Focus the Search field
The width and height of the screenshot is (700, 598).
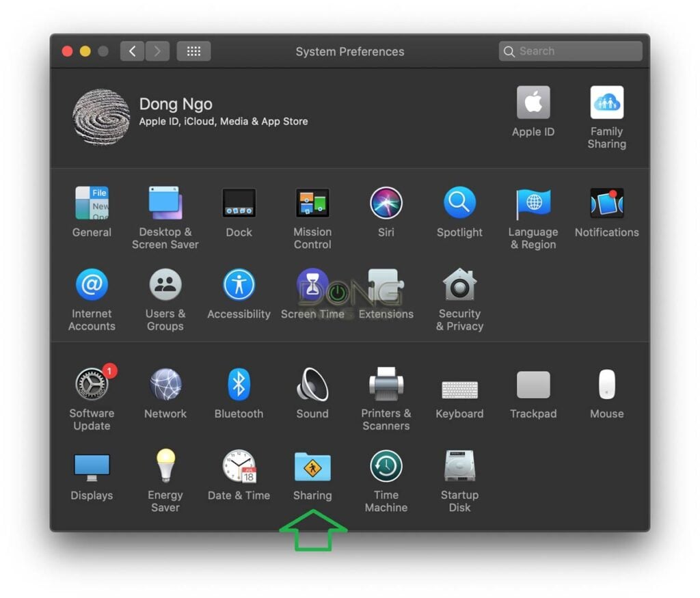point(571,51)
